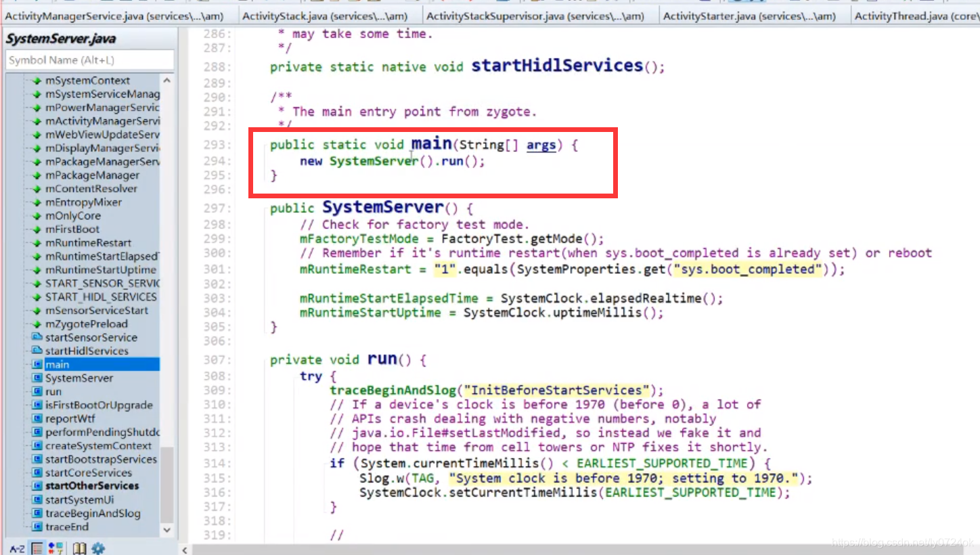This screenshot has width=980, height=555.
Task: Select mSensorServiceStart symbol entry
Action: (x=97, y=311)
